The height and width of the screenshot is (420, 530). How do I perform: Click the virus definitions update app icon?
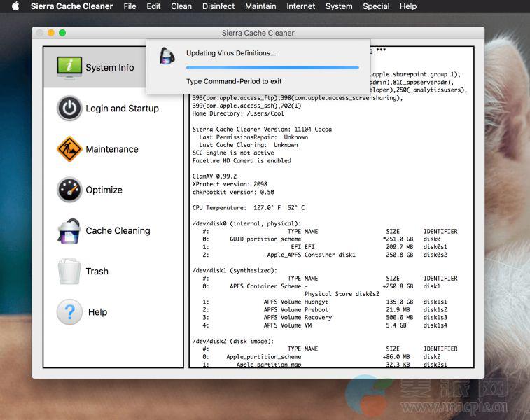167,57
